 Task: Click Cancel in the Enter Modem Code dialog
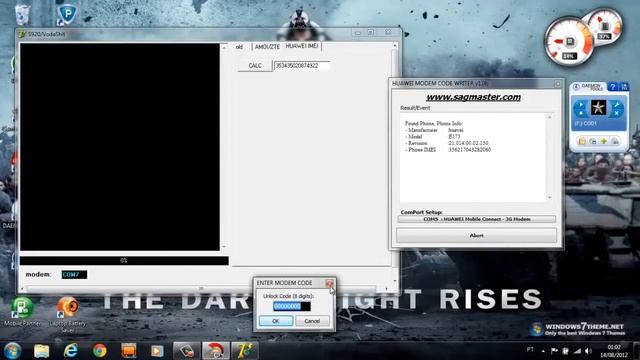point(312,321)
